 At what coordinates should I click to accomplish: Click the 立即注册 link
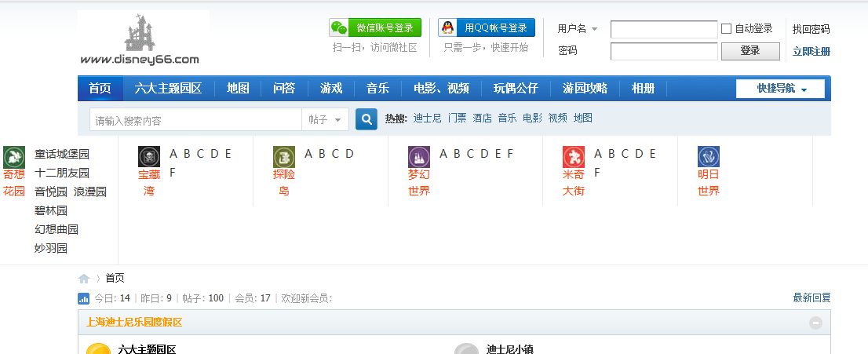(x=811, y=52)
